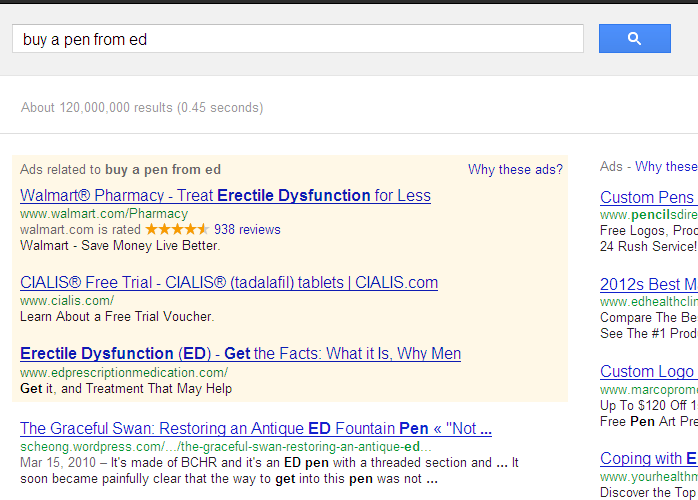The width and height of the screenshot is (698, 500).
Task: Click the walmart.com star rating
Action: pyautogui.click(x=177, y=229)
